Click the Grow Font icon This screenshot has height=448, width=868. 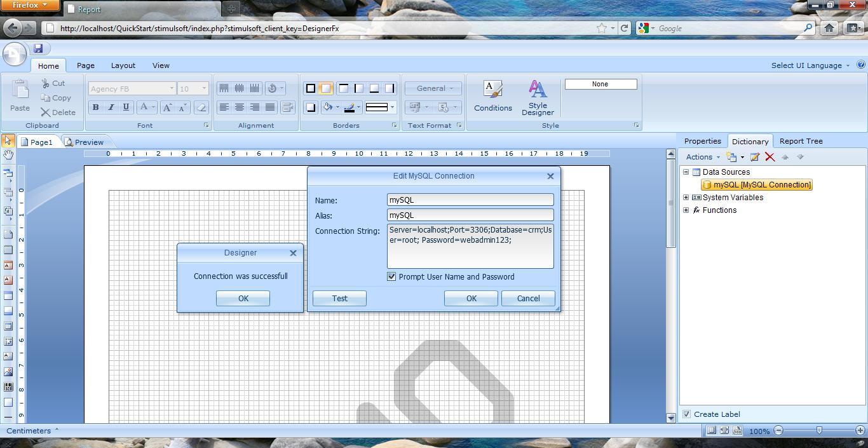pos(167,107)
